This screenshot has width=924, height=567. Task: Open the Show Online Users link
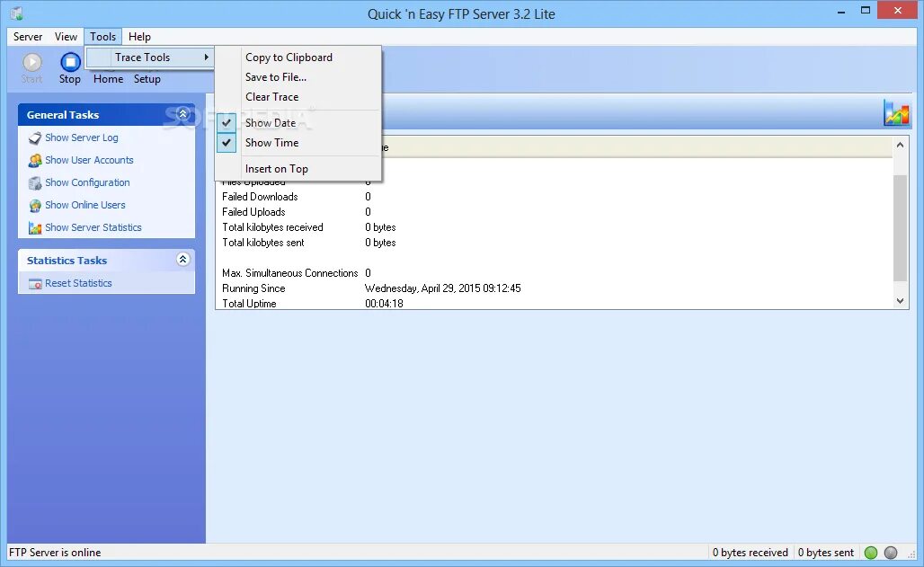85,205
